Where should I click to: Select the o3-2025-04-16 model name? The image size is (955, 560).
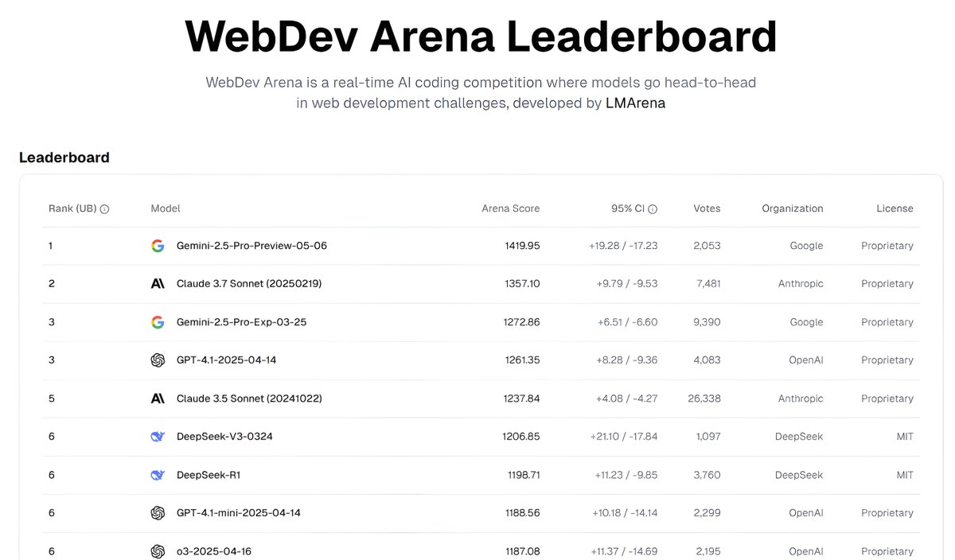[x=214, y=551]
